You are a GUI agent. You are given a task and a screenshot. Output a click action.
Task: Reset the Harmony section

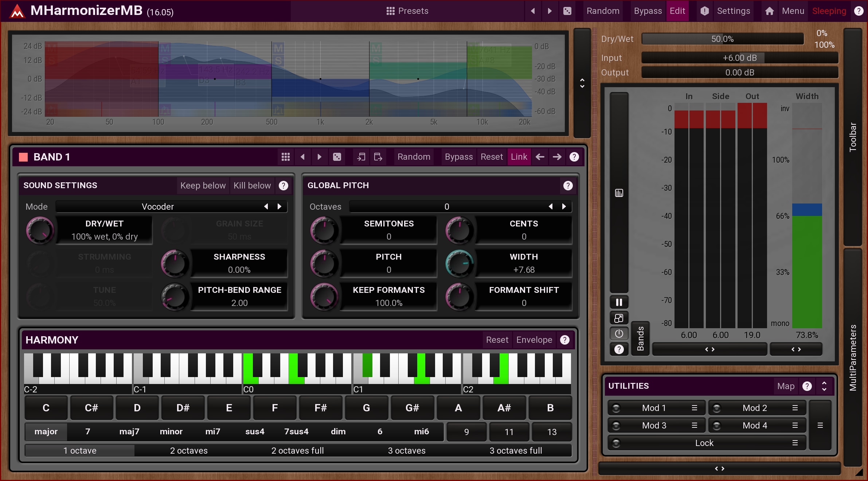coord(497,340)
